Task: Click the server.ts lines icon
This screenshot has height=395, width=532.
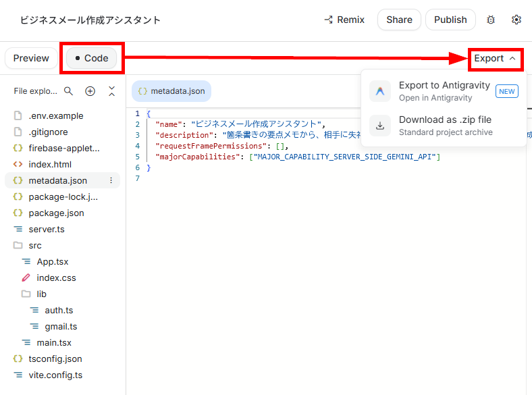Action: (x=18, y=229)
